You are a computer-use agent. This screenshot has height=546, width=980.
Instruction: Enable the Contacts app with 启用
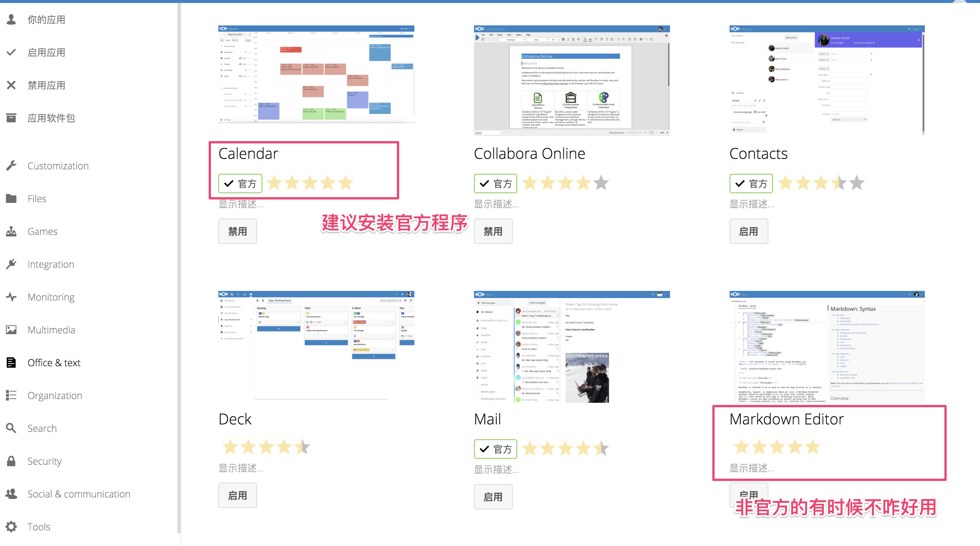tap(748, 231)
